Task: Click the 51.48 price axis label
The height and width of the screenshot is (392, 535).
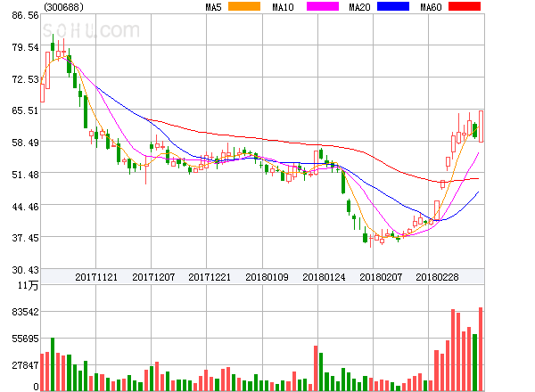Action: [25, 175]
